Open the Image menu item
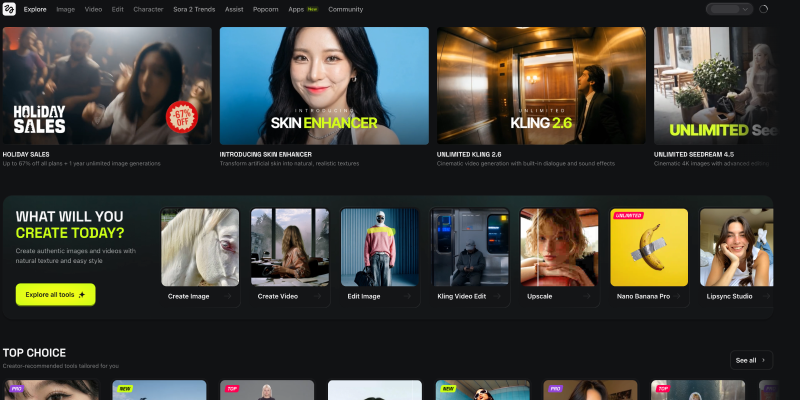The width and height of the screenshot is (800, 400). point(65,9)
